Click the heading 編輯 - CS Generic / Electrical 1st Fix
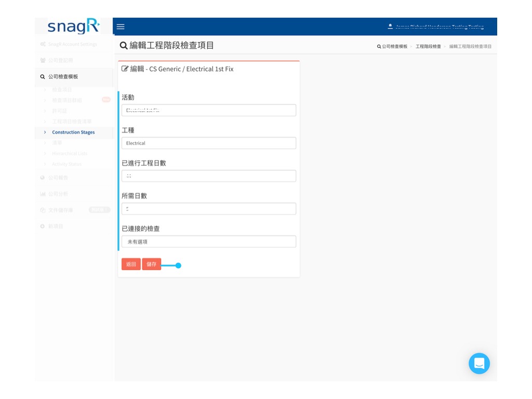 [182, 69]
